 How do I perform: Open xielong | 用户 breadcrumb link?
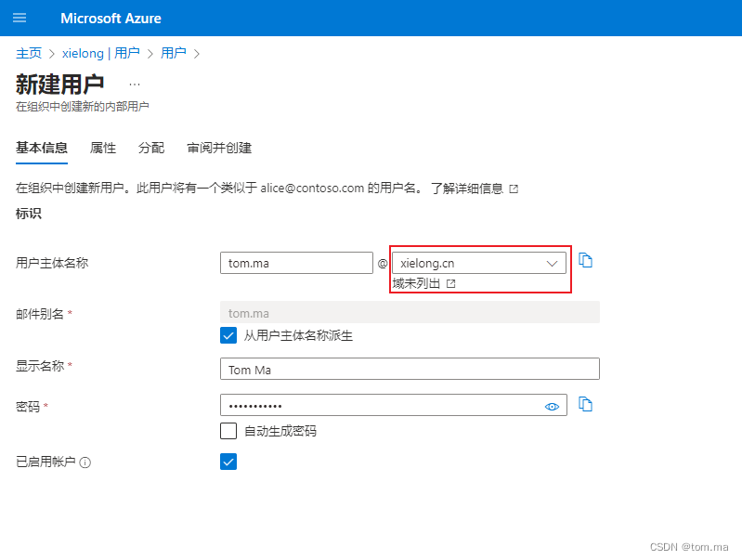click(101, 53)
